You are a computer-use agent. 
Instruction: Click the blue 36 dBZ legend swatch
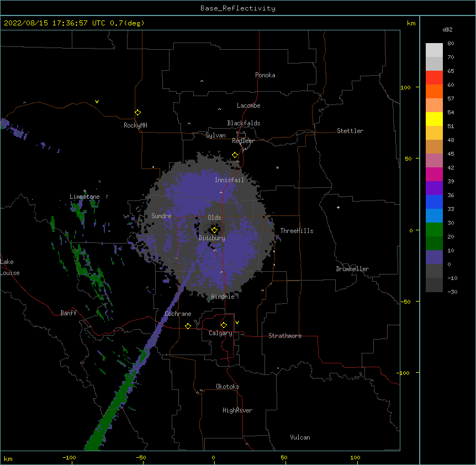(x=434, y=202)
